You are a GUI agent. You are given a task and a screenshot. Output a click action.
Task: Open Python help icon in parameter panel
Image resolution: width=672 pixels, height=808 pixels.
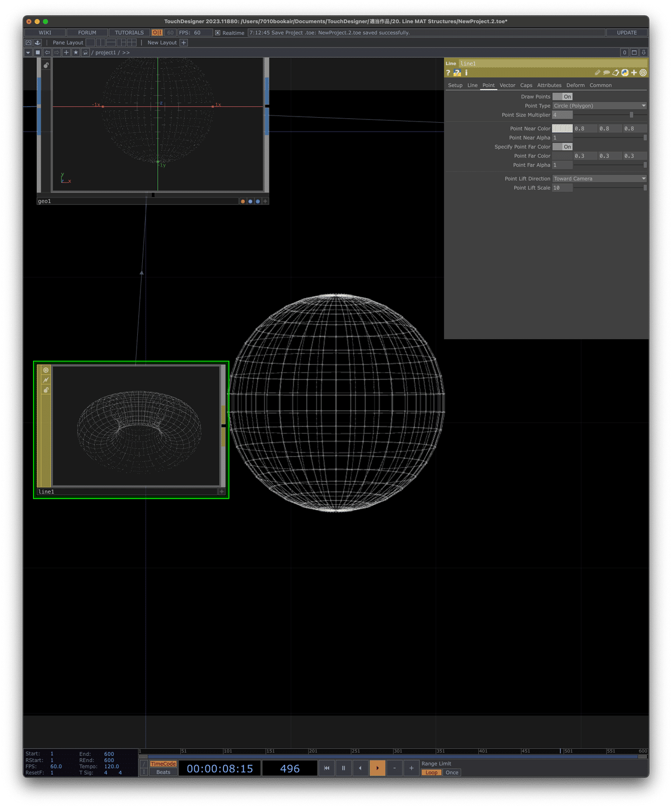[x=457, y=73]
